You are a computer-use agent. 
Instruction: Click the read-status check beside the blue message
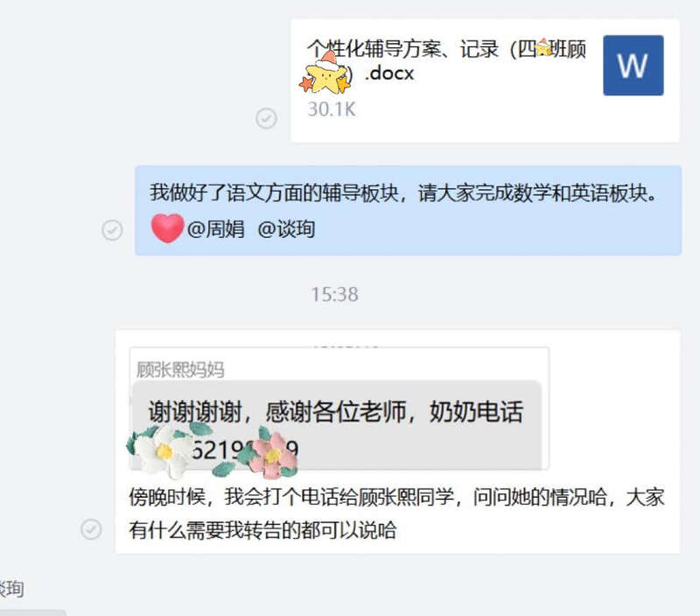coord(112,230)
